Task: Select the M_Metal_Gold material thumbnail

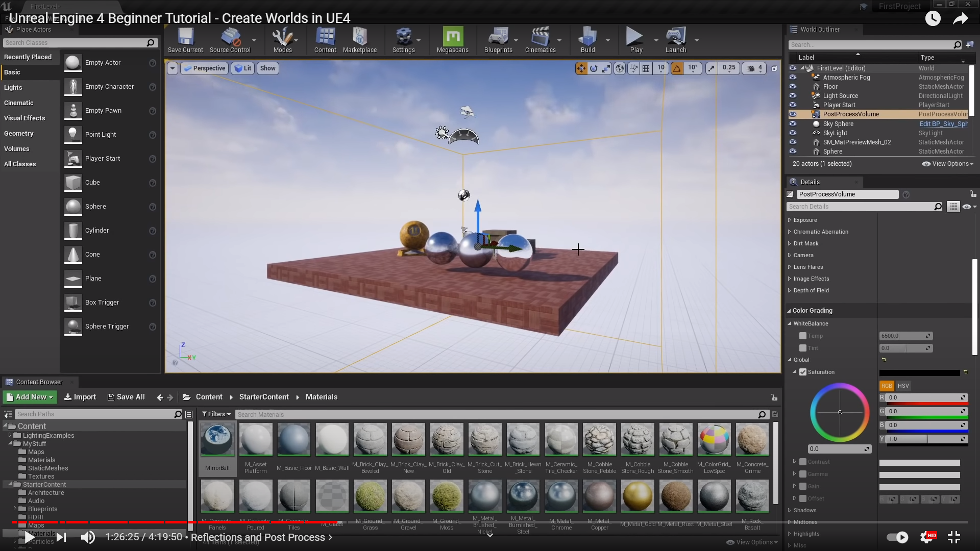Action: [x=638, y=496]
